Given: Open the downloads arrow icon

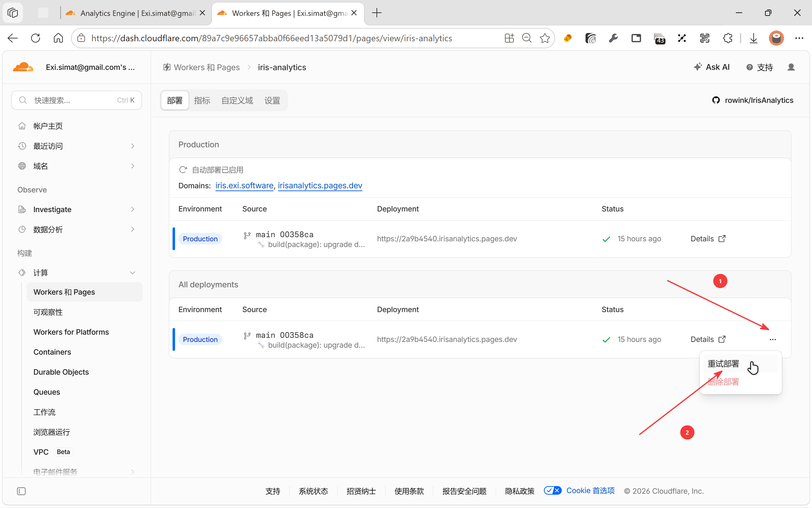Looking at the screenshot, I should click(754, 38).
